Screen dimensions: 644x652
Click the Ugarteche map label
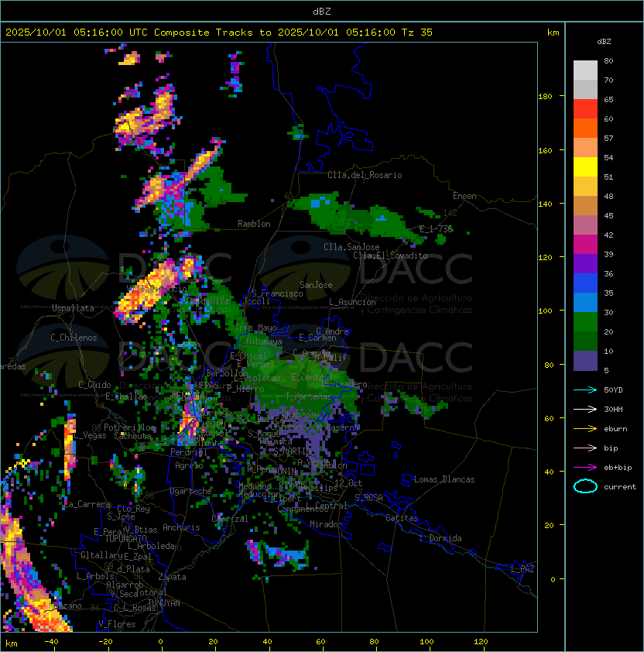tap(191, 491)
